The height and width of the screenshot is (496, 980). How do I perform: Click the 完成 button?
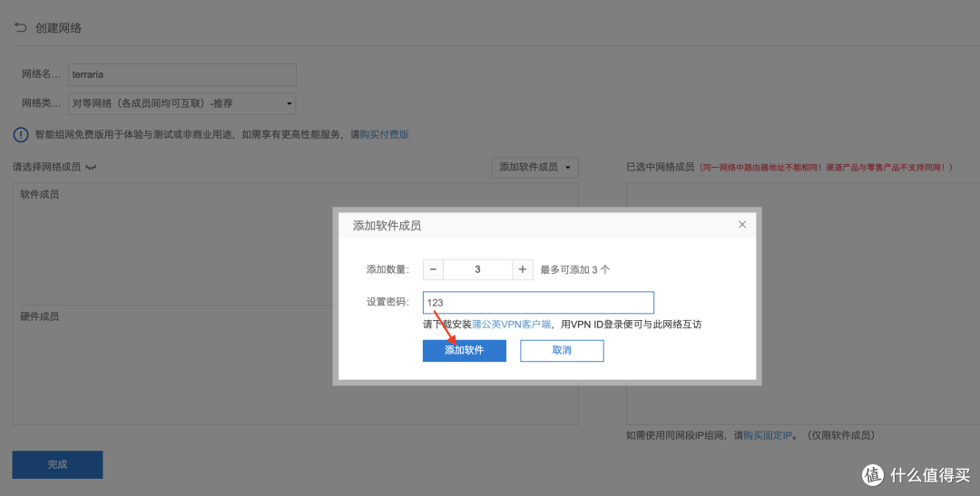click(57, 464)
